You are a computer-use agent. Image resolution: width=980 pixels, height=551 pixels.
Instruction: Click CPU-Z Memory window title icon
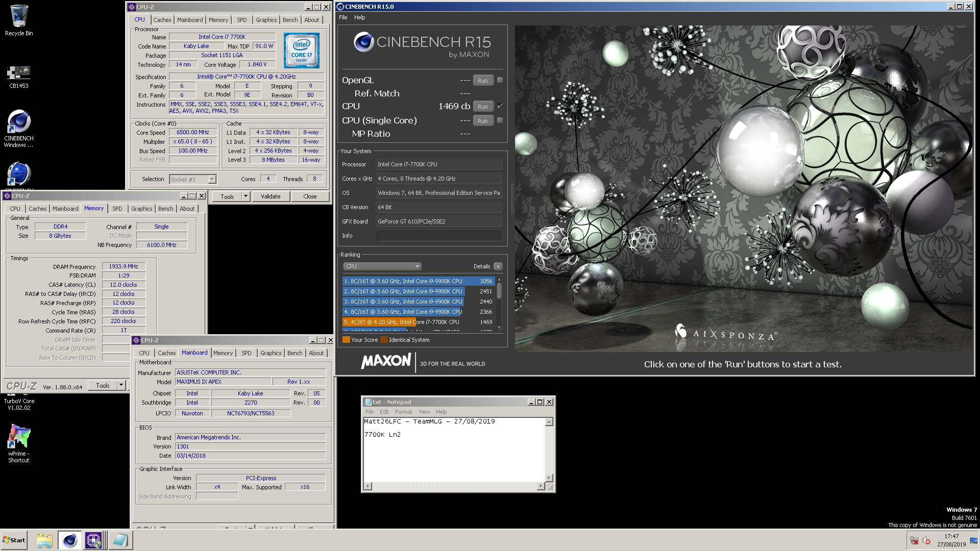tap(7, 196)
